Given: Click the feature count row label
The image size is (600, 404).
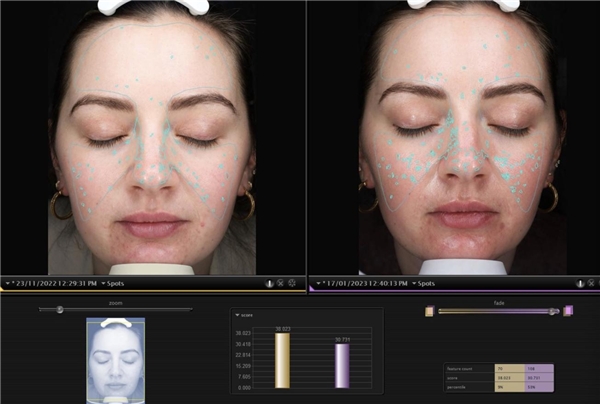Looking at the screenshot, I should click(460, 369).
